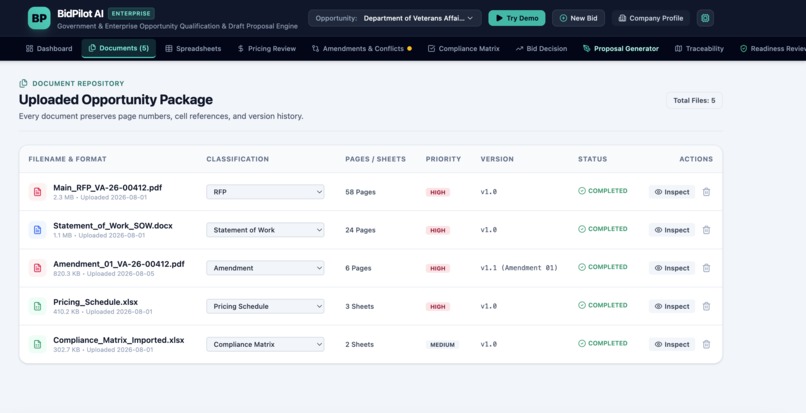Start a New Bid

coord(578,18)
